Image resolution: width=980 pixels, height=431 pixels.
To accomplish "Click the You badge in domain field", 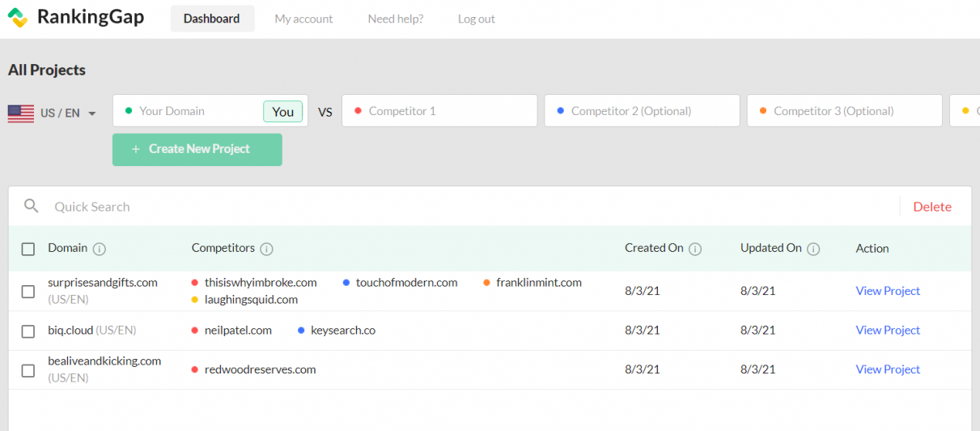I will tap(283, 112).
